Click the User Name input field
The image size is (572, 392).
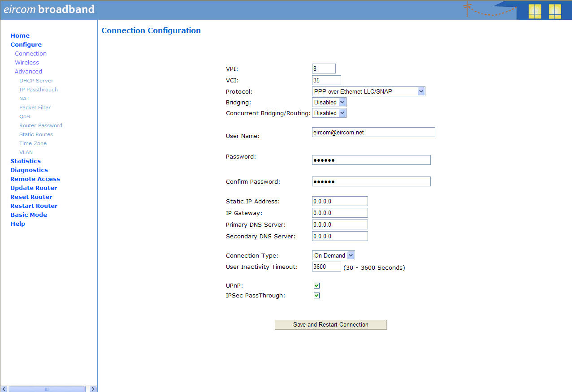click(x=373, y=132)
